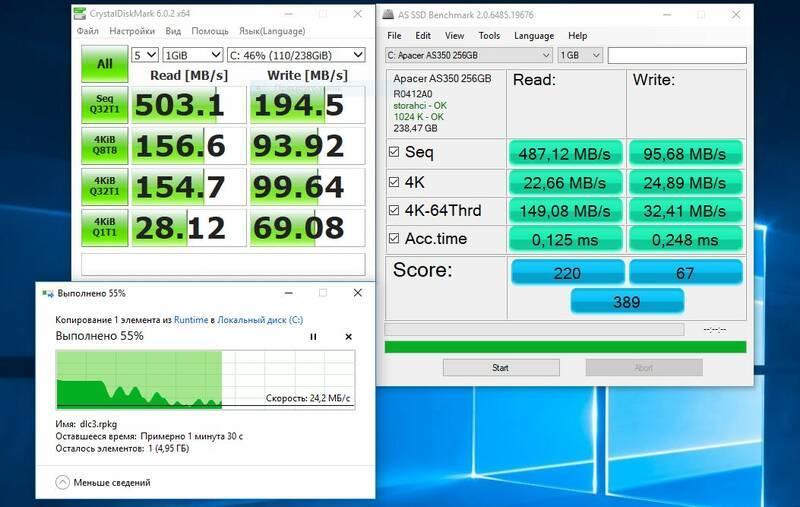Image resolution: width=800 pixels, height=507 pixels.
Task: Click the Start button in AS SSD
Action: (x=501, y=367)
